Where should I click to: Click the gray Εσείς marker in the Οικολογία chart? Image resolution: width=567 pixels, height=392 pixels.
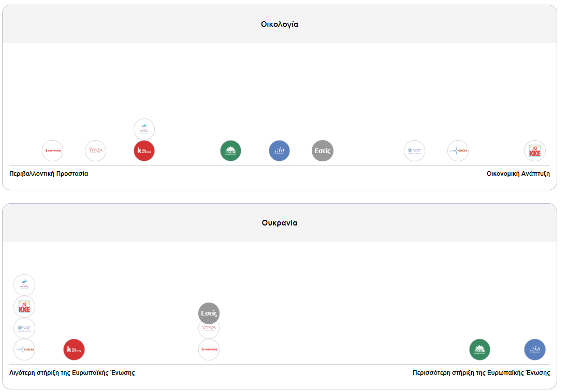[x=323, y=151]
